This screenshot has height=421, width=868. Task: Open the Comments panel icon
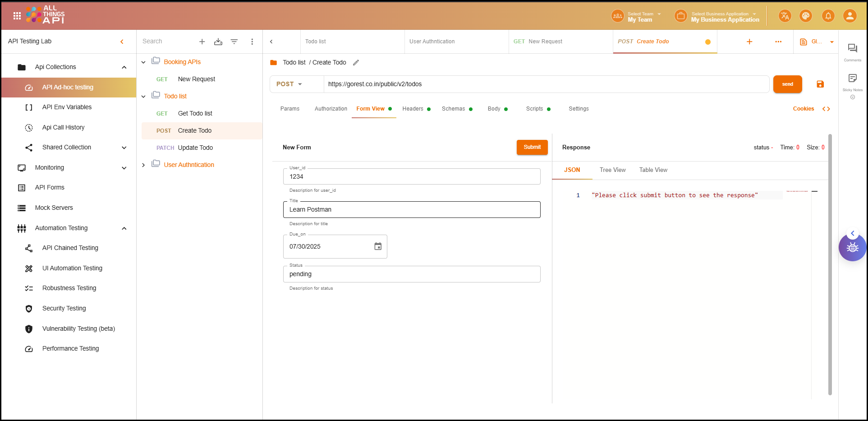852,49
